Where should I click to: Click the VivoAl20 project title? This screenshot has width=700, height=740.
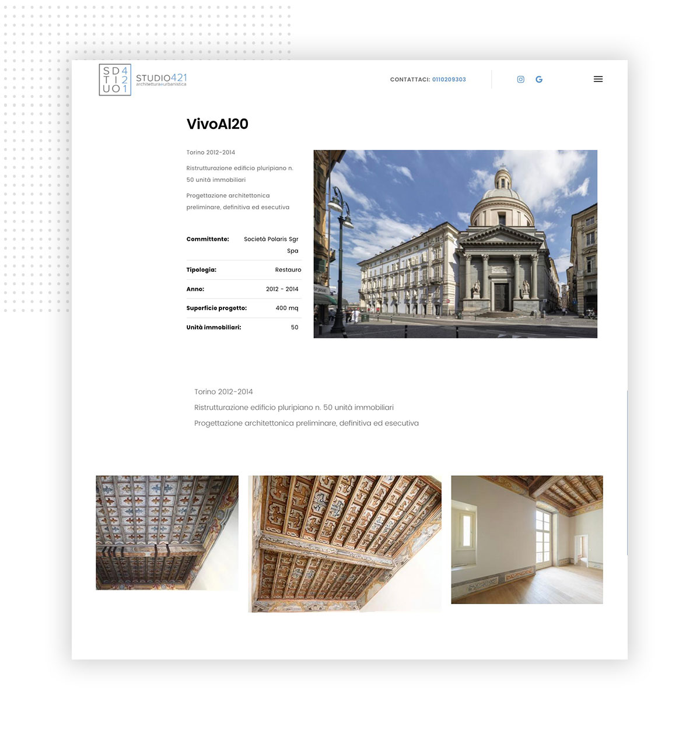(218, 124)
